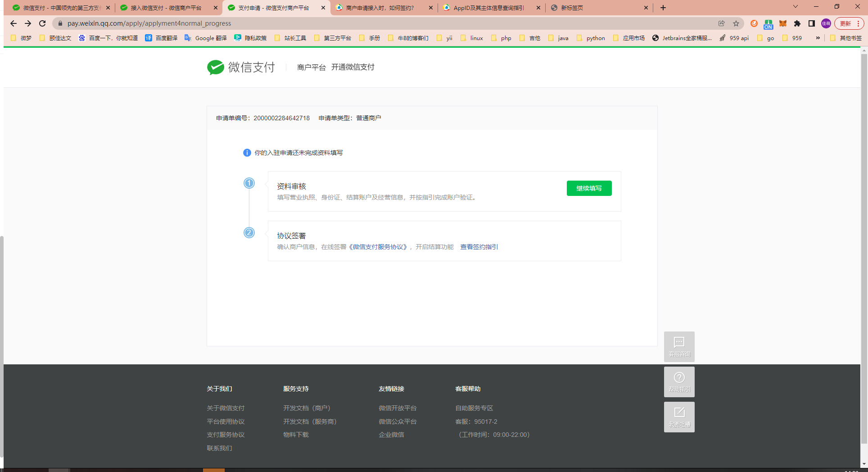Viewport: 868px width, 472px height.
Task: Open the 隐私政策 bookmark
Action: coord(250,38)
